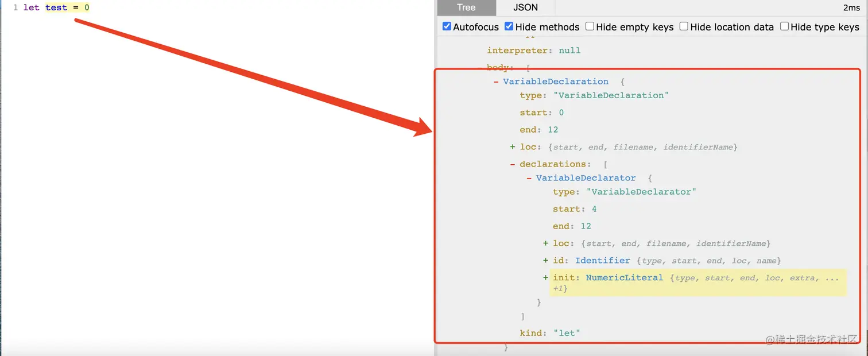Click the interpreter: null entry
The image size is (868, 356).
[534, 51]
